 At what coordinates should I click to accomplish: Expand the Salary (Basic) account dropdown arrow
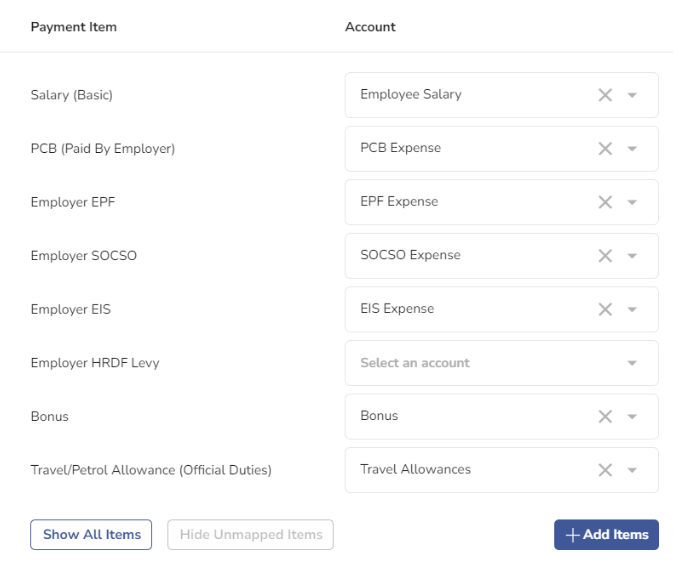pyautogui.click(x=632, y=95)
